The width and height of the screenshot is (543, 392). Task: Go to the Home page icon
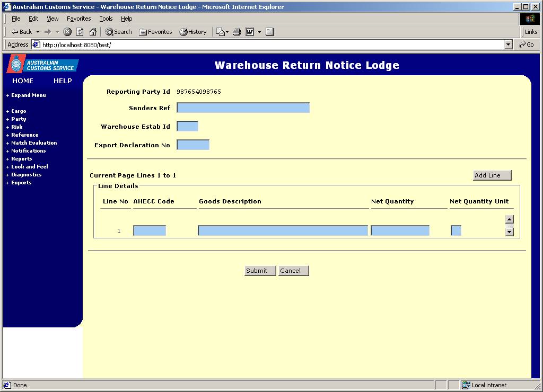[93, 32]
